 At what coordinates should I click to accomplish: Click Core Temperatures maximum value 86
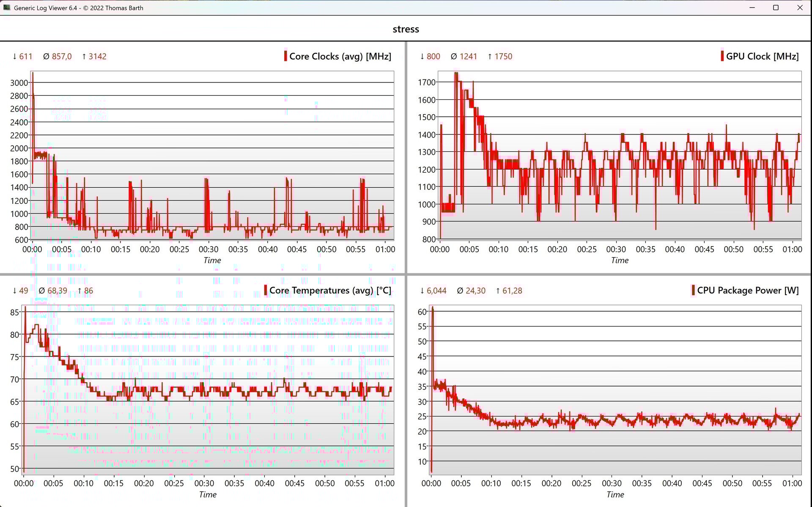[88, 290]
